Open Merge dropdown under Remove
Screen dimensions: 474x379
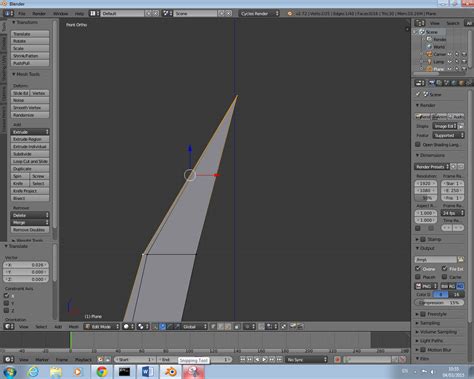30,222
